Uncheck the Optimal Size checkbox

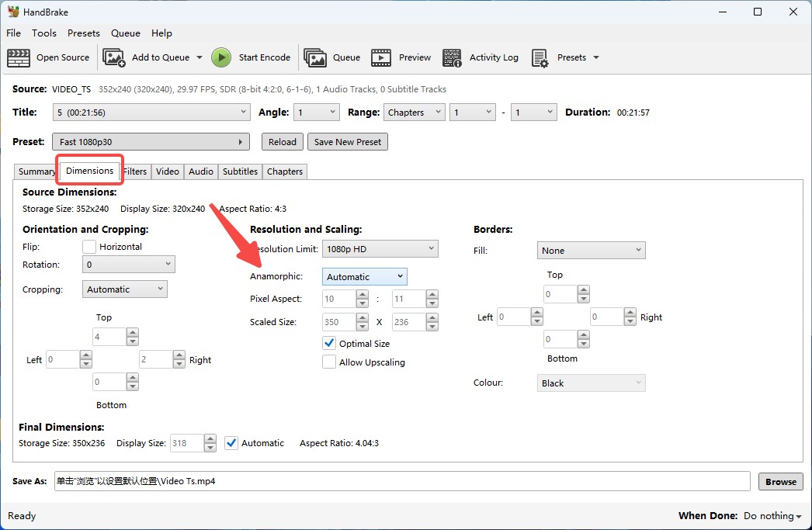pyautogui.click(x=329, y=343)
